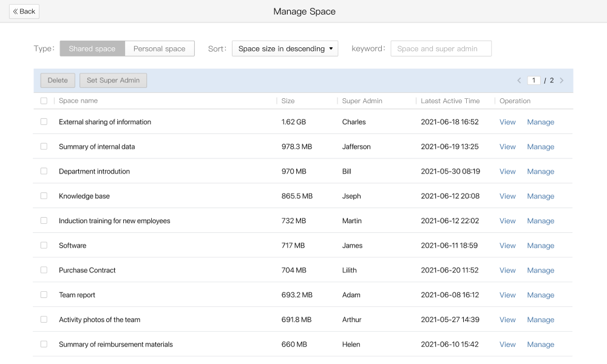View the Software space
The image size is (607, 364).
click(507, 246)
